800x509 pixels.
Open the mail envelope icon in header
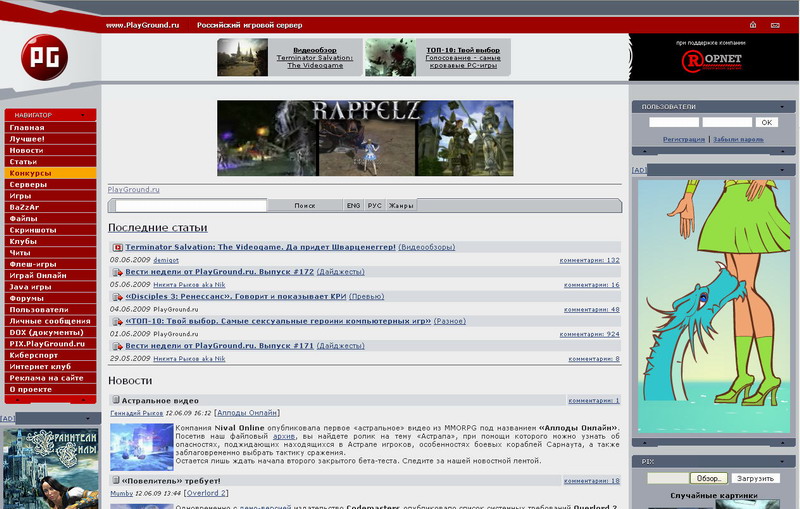click(775, 25)
